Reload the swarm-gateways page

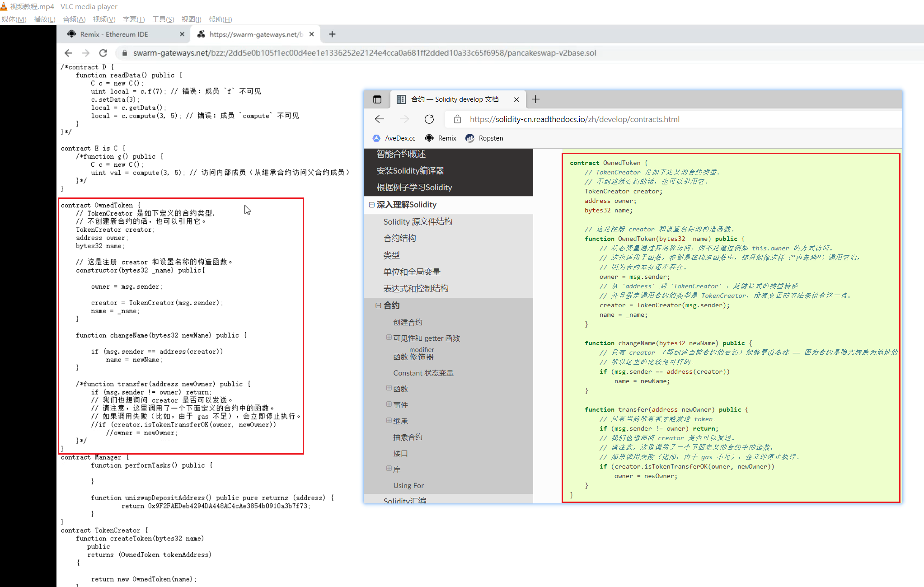tap(103, 53)
